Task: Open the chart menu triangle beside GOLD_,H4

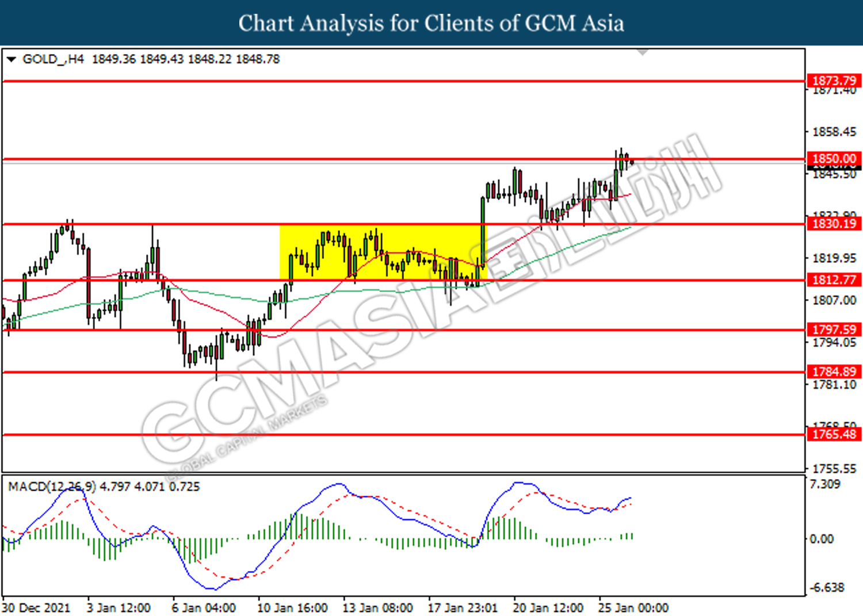Action: [x=11, y=59]
